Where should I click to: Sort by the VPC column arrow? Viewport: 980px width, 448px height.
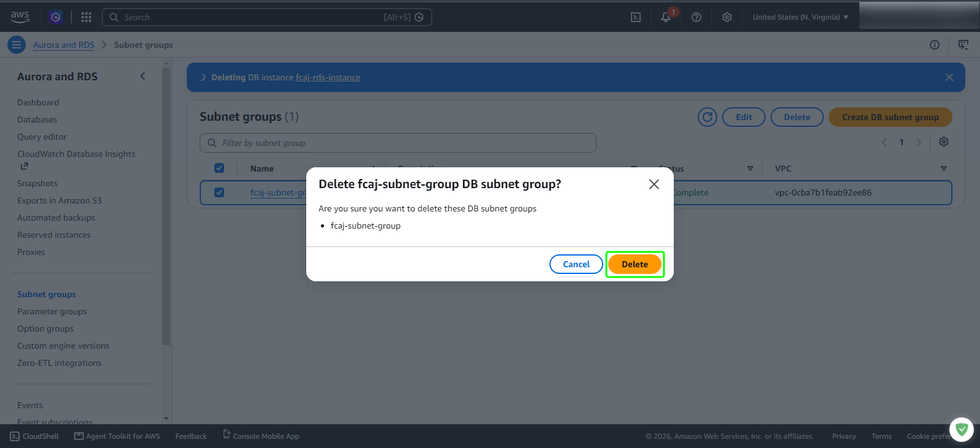point(944,169)
